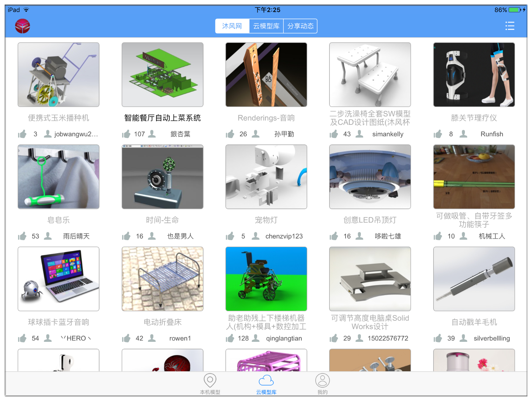
Task: Tap the title 膝关节理疗仪
Action: click(474, 118)
